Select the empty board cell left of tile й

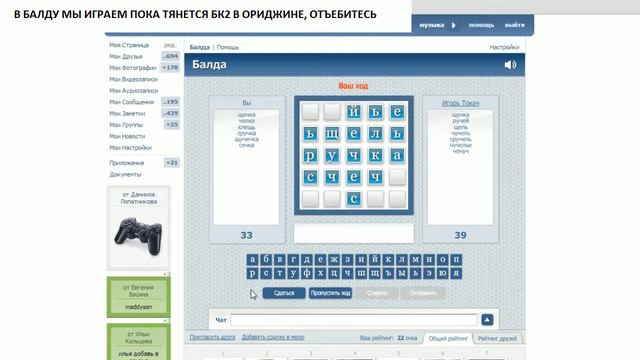pyautogui.click(x=332, y=112)
